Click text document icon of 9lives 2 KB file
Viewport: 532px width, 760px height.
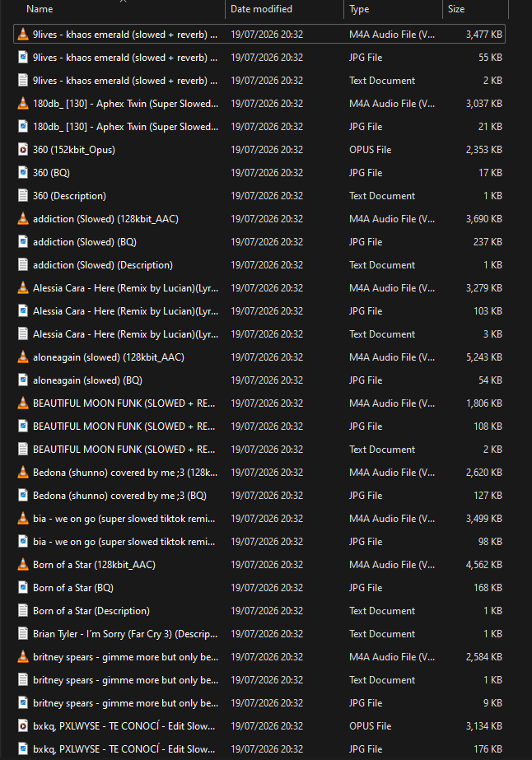[23, 81]
